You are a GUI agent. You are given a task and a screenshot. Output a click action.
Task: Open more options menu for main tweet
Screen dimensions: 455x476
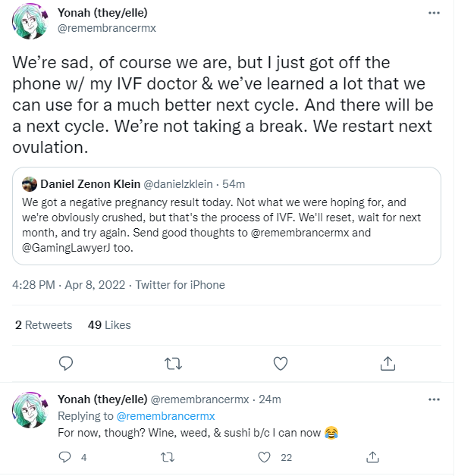434,13
